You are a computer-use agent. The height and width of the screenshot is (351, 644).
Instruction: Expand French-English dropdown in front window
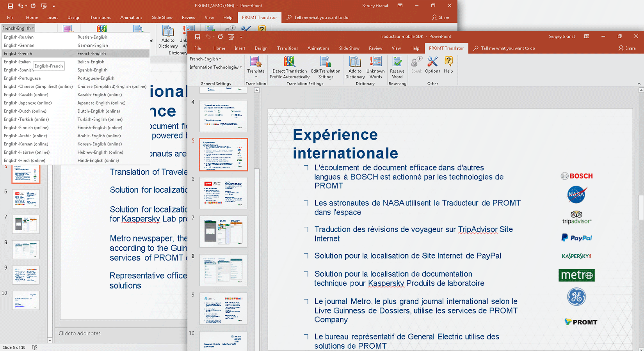point(205,59)
